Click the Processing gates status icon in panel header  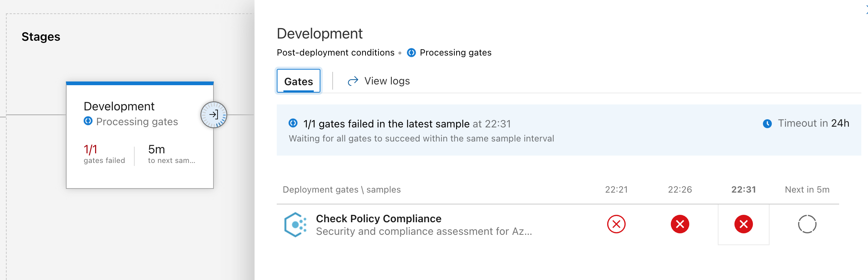(411, 53)
